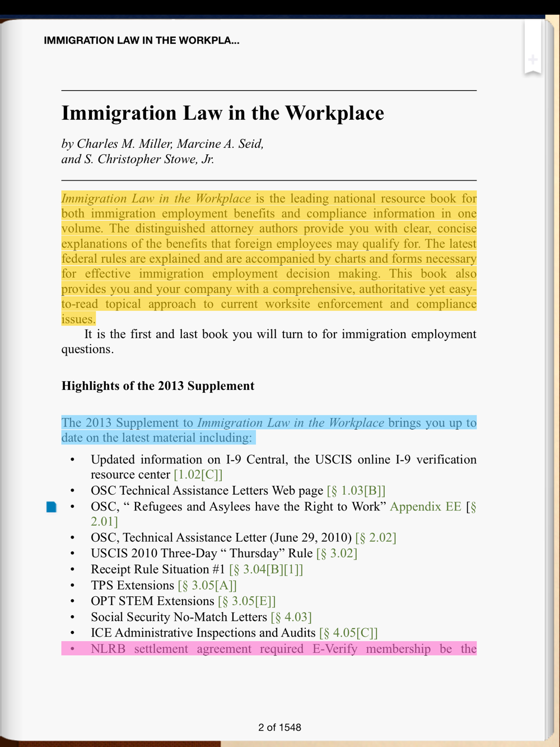Follow the [§ 3.04[B][1]] link
This screenshot has height=747, width=560.
point(266,569)
